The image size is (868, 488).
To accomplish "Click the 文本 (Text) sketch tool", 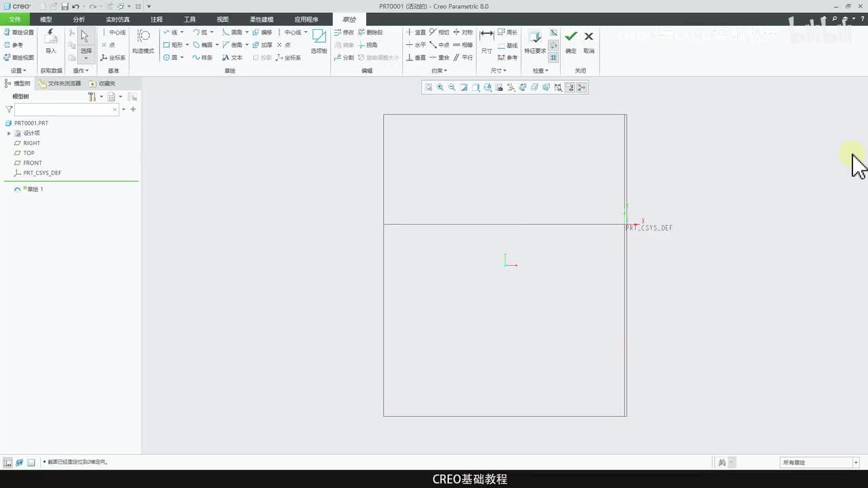I will coord(232,58).
